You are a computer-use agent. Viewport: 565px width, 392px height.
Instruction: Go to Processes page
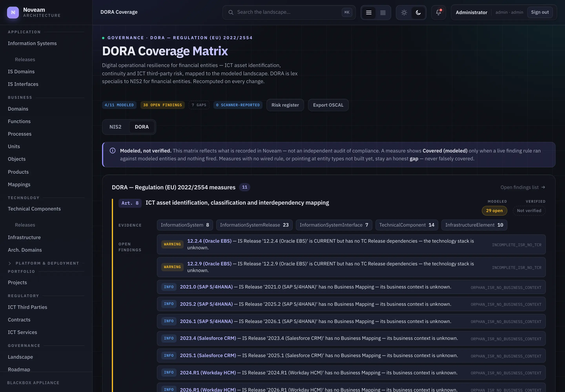(x=20, y=134)
